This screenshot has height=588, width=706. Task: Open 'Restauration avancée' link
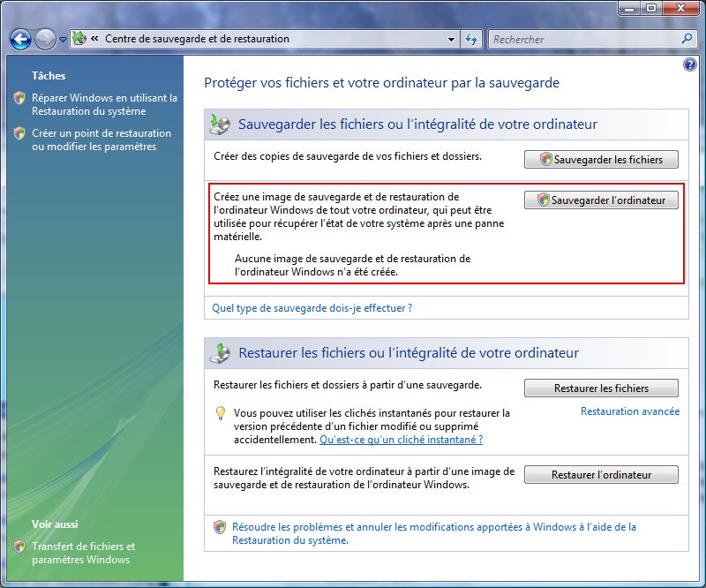[630, 411]
